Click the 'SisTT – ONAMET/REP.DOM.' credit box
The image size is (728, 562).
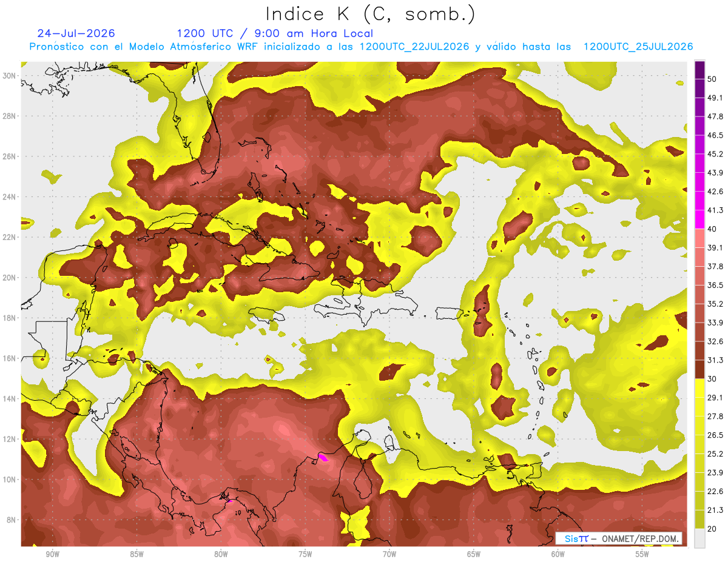pyautogui.click(x=619, y=538)
